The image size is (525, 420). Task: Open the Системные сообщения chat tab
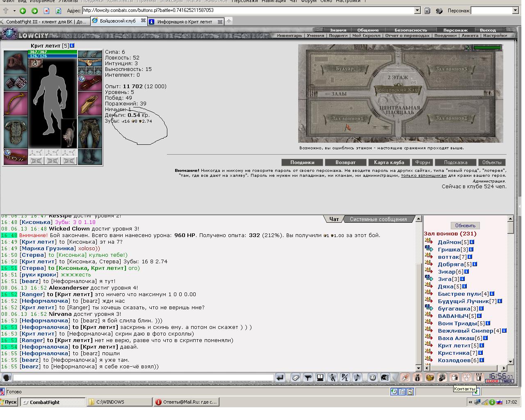coord(378,219)
